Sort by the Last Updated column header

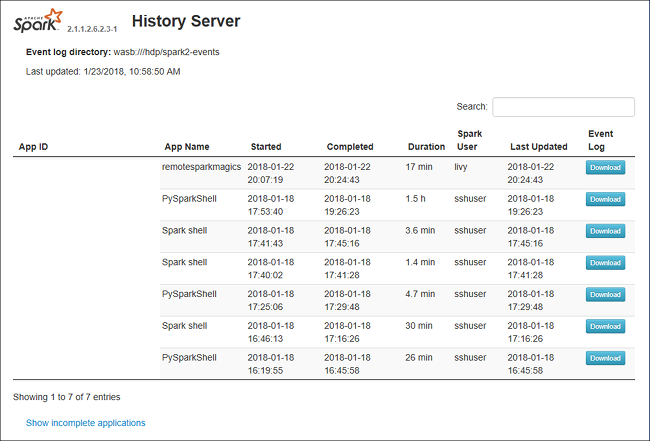coord(538,147)
